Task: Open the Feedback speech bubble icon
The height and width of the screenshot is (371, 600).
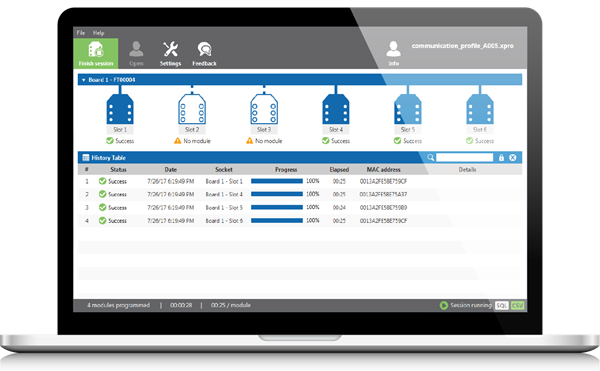Action: [204, 49]
